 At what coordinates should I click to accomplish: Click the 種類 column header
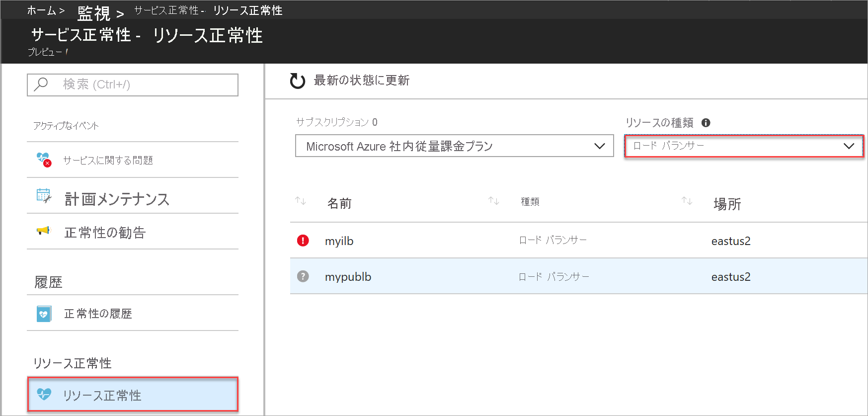click(x=530, y=201)
